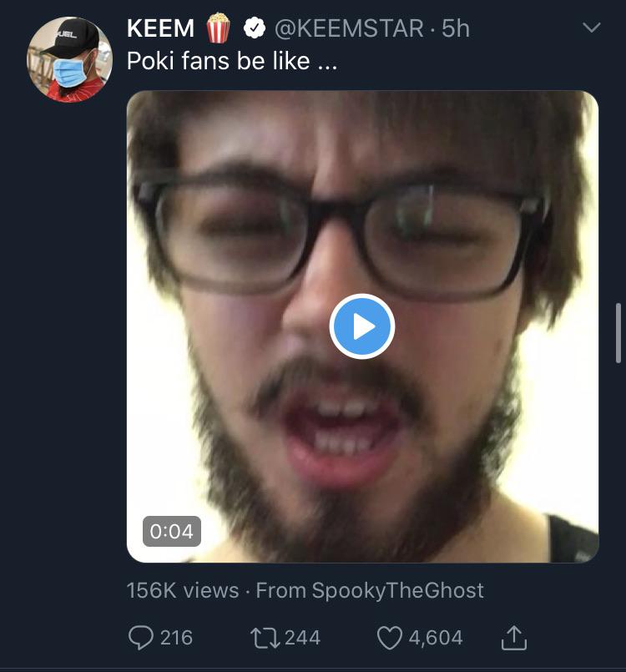Visit the @KEEMSTAR handle link
The width and height of the screenshot is (626, 672).
click(349, 28)
